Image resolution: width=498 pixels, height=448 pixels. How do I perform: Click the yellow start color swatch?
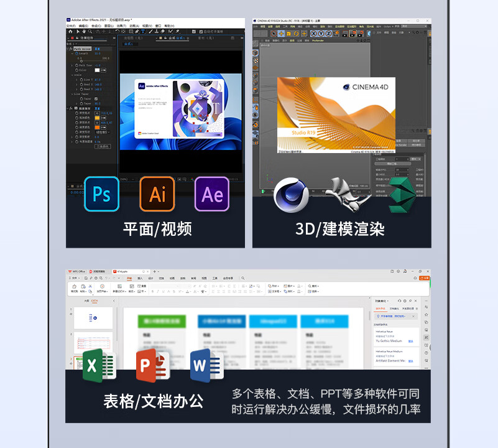pyautogui.click(x=97, y=118)
